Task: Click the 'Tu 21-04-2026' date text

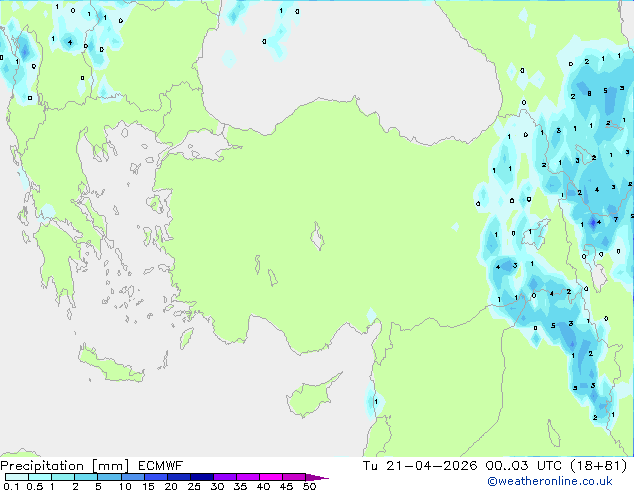Action: [x=420, y=466]
